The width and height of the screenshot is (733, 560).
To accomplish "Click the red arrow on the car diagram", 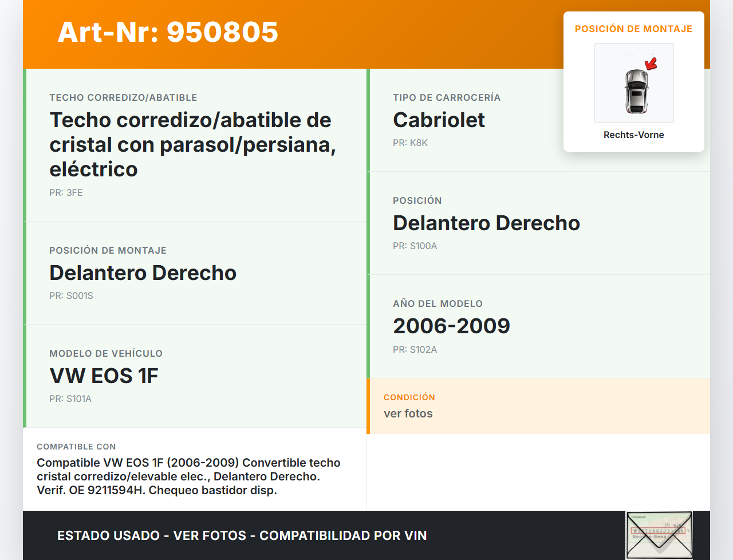I will pos(651,63).
